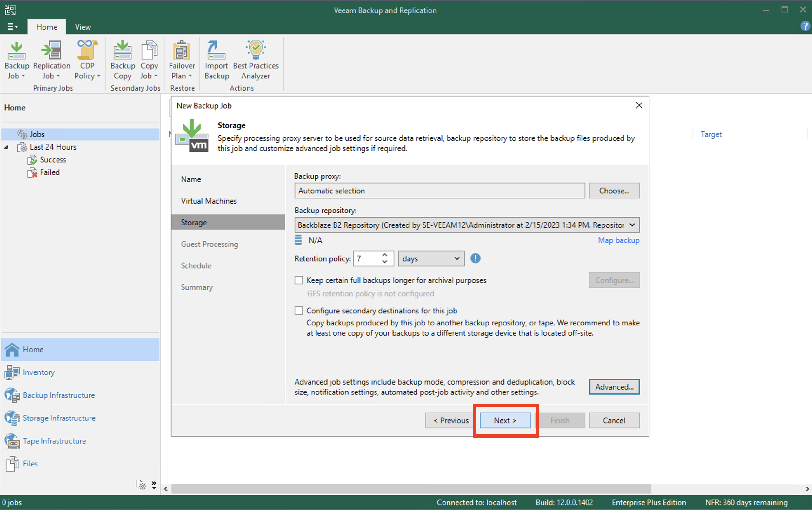Open the Backup Job ribbon button
The image size is (812, 510).
[17, 60]
